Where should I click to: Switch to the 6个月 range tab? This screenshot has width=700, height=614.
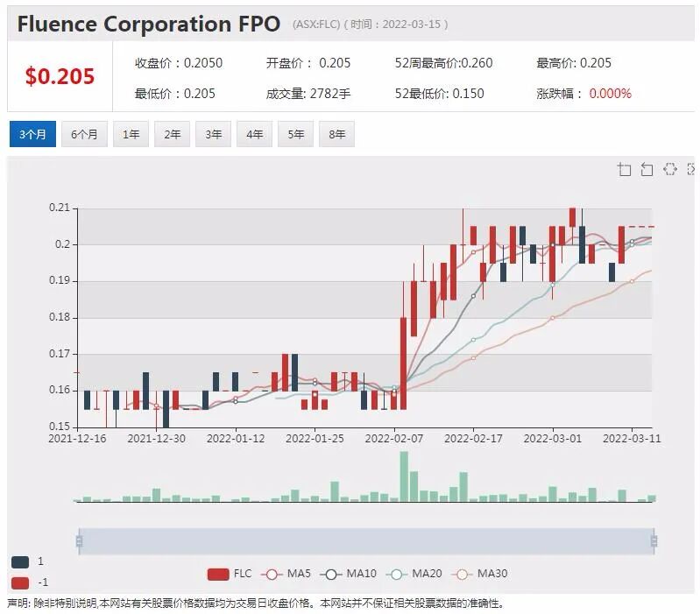84,134
